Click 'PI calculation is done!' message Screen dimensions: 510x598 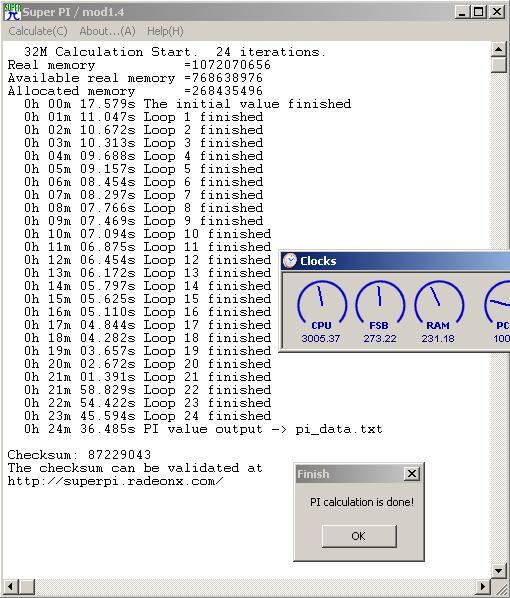point(362,502)
